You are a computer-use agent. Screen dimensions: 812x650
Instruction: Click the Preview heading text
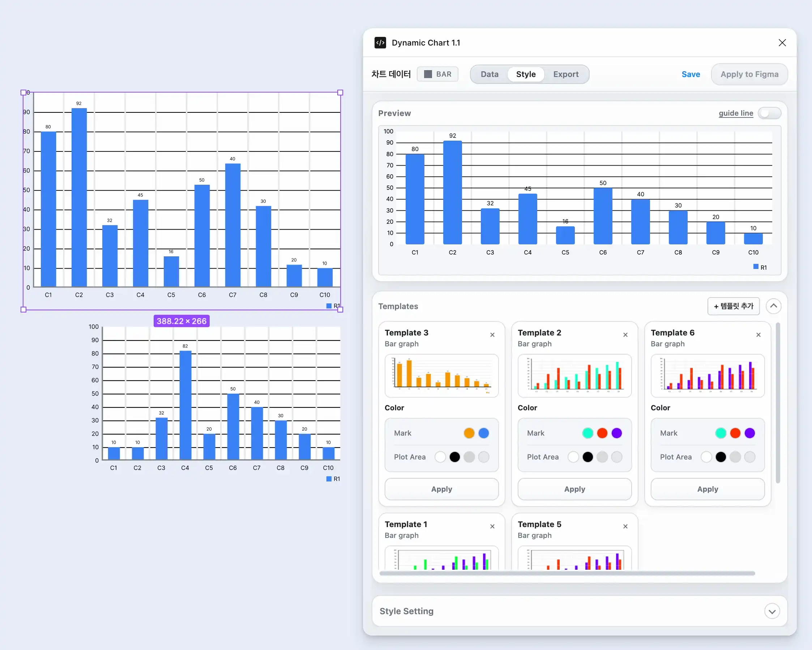tap(394, 113)
